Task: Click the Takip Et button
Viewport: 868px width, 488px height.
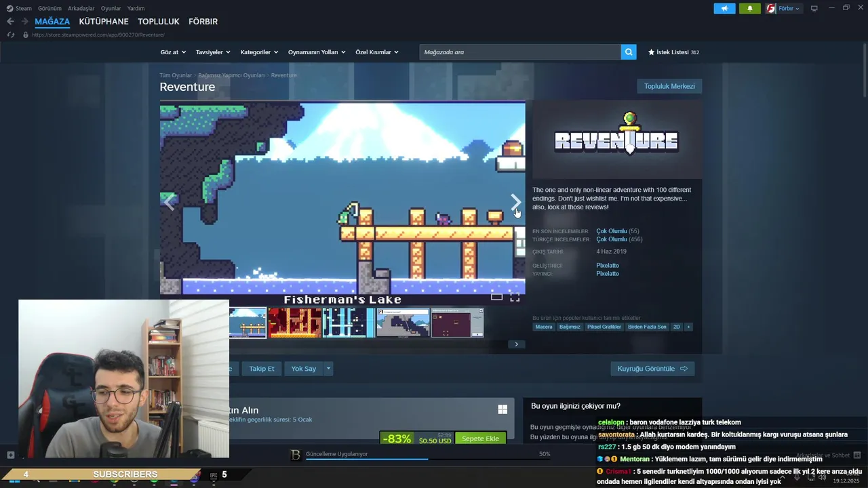Action: (x=262, y=369)
